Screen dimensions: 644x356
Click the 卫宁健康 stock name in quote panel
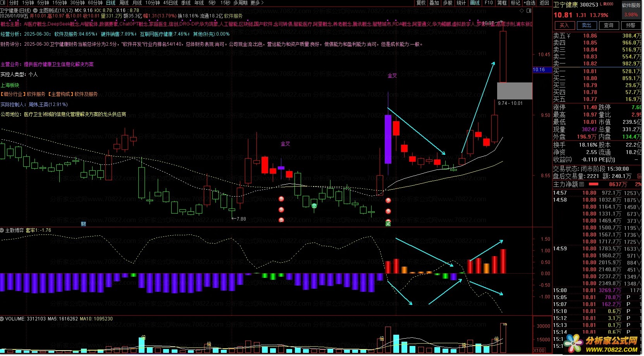tap(565, 5)
